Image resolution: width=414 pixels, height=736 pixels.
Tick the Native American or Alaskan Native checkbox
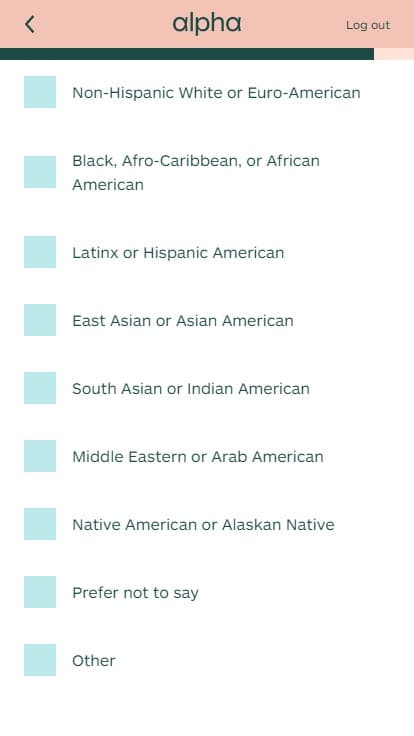pos(40,524)
